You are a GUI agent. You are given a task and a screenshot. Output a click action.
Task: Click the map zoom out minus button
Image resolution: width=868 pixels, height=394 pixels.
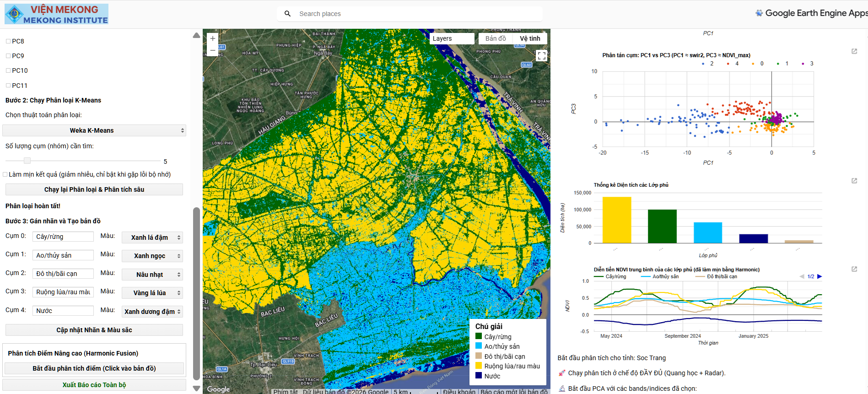click(x=213, y=50)
